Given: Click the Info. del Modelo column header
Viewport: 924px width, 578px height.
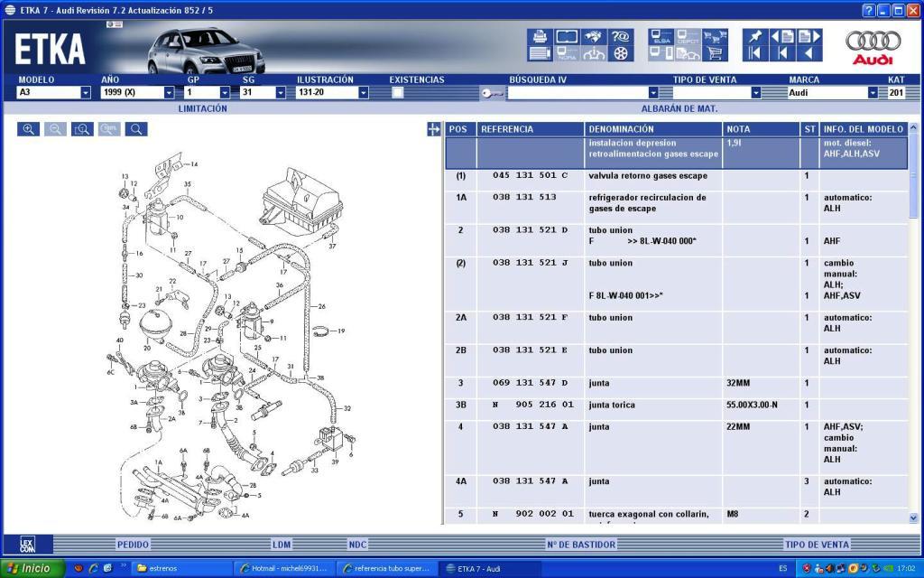Looking at the screenshot, I should tap(864, 129).
